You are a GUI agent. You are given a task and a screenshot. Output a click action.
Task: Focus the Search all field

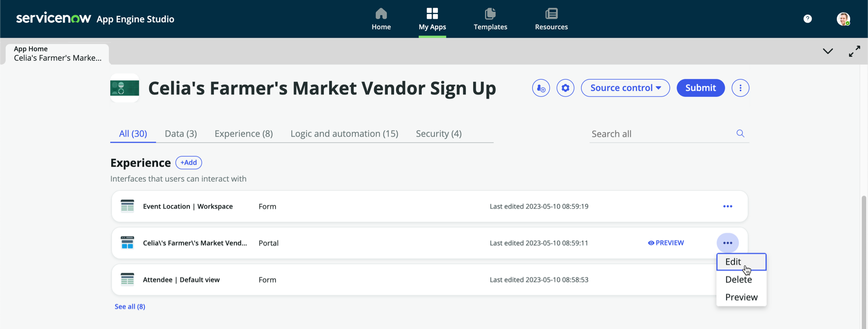pos(661,134)
